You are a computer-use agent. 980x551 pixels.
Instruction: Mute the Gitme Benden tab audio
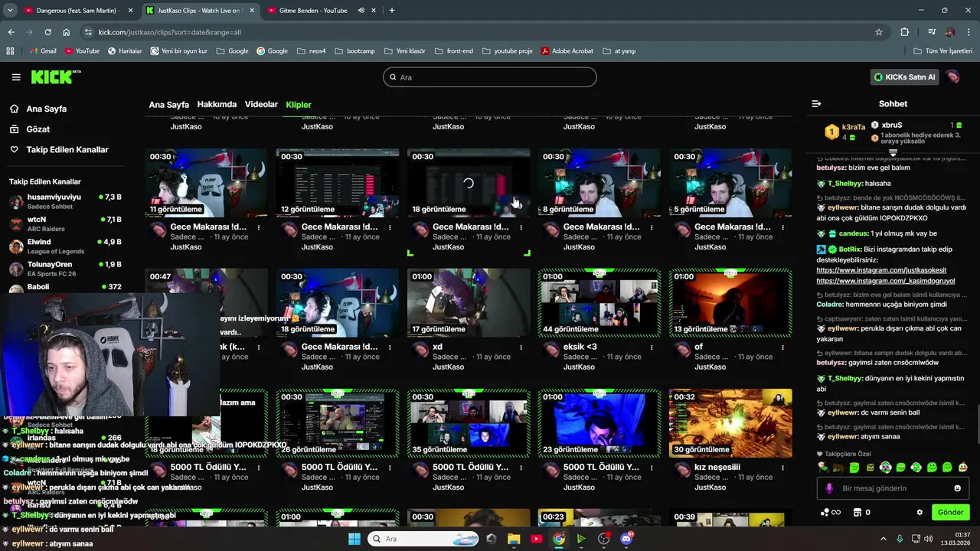click(x=361, y=11)
